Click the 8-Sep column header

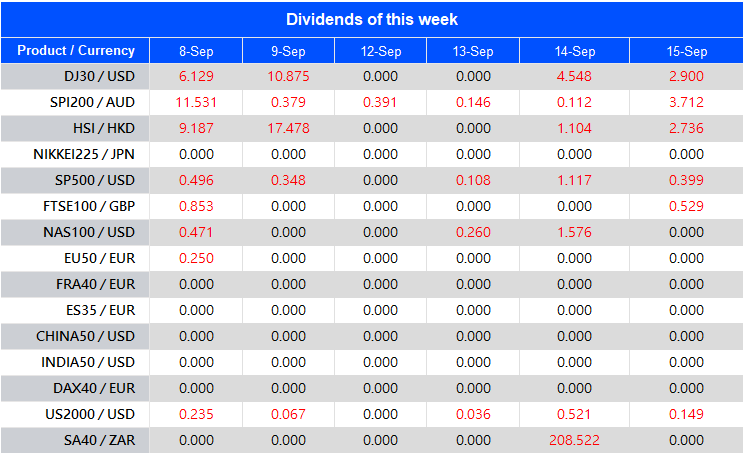tap(195, 51)
